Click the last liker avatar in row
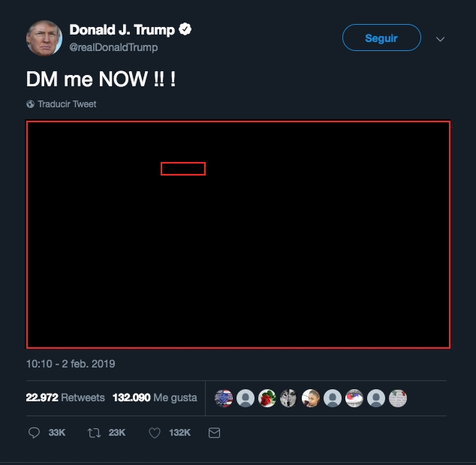This screenshot has width=476, height=465. (x=398, y=398)
